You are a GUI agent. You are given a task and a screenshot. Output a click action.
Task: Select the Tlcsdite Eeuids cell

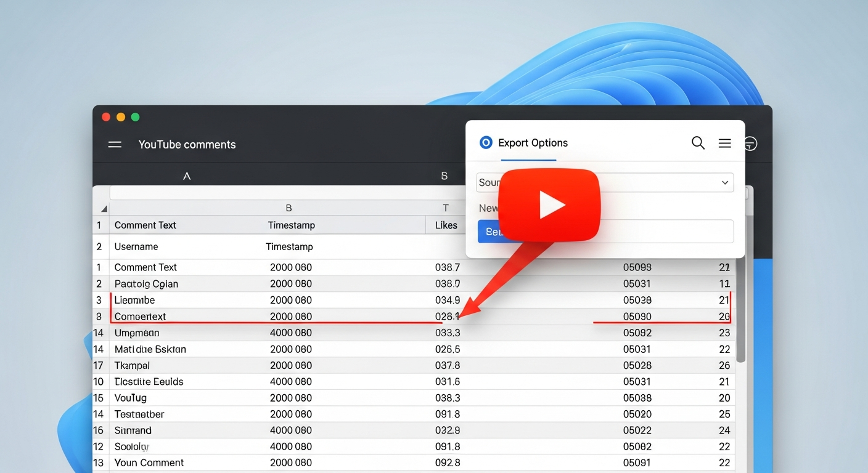149,382
